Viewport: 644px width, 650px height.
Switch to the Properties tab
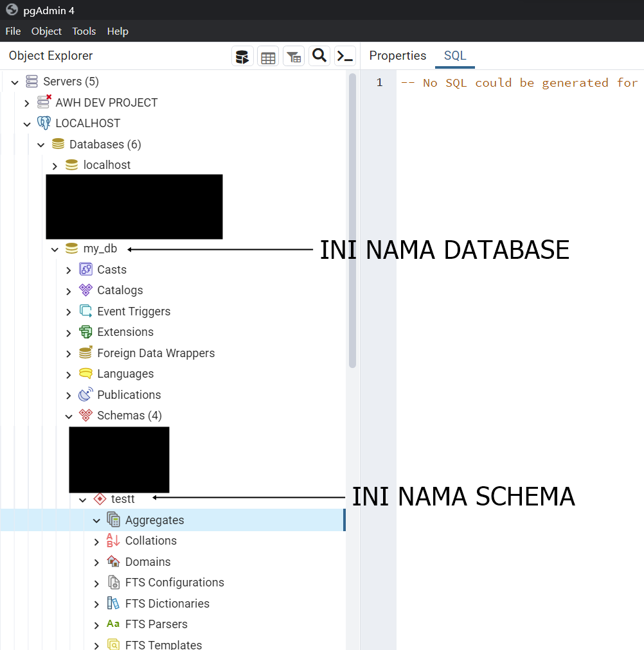(398, 55)
